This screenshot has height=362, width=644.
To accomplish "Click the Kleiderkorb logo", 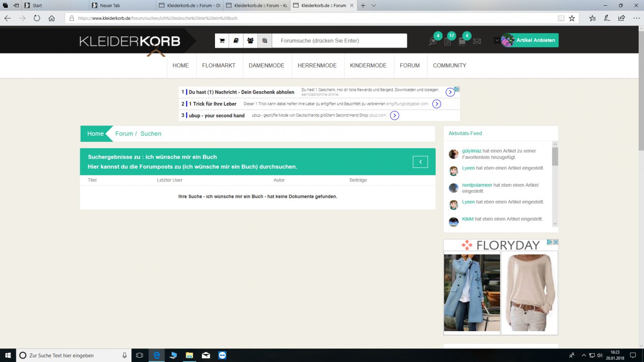I will pos(130,42).
